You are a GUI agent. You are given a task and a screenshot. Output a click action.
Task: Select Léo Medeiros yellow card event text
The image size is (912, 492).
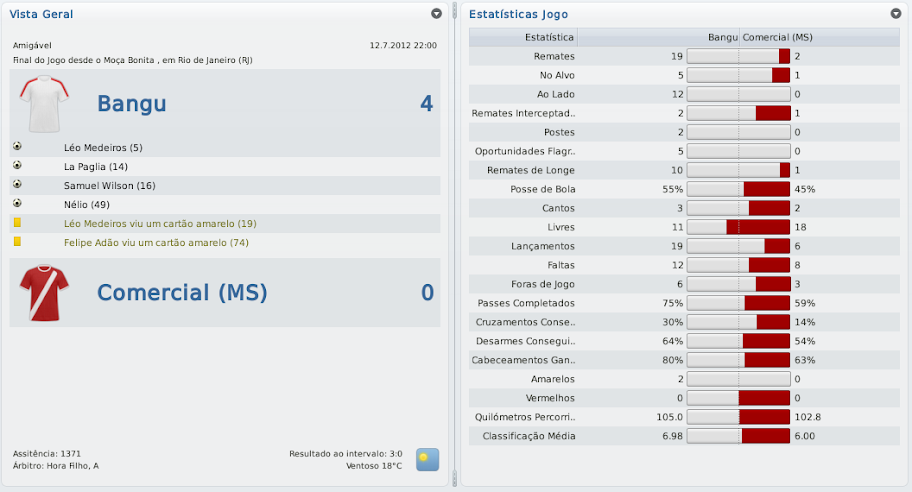point(160,223)
